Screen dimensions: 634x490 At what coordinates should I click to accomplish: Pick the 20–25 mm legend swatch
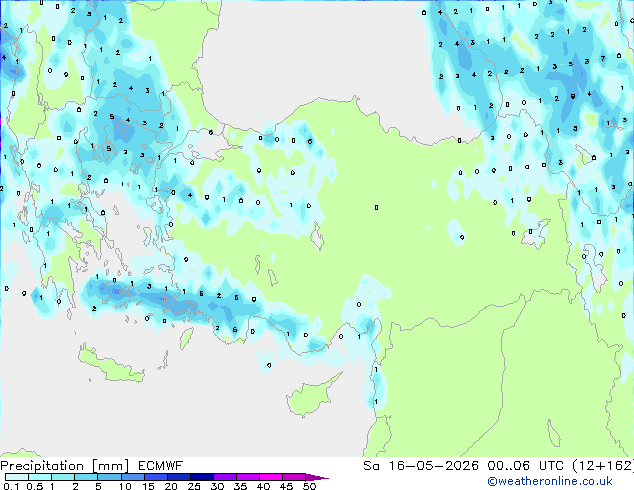(178, 477)
